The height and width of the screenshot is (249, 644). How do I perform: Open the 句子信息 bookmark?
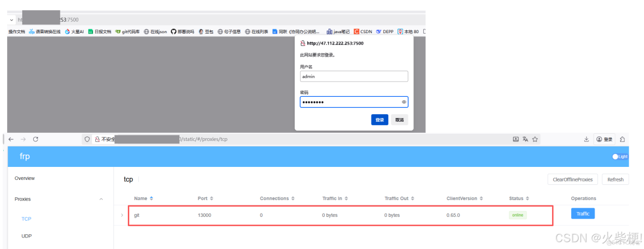coord(229,31)
